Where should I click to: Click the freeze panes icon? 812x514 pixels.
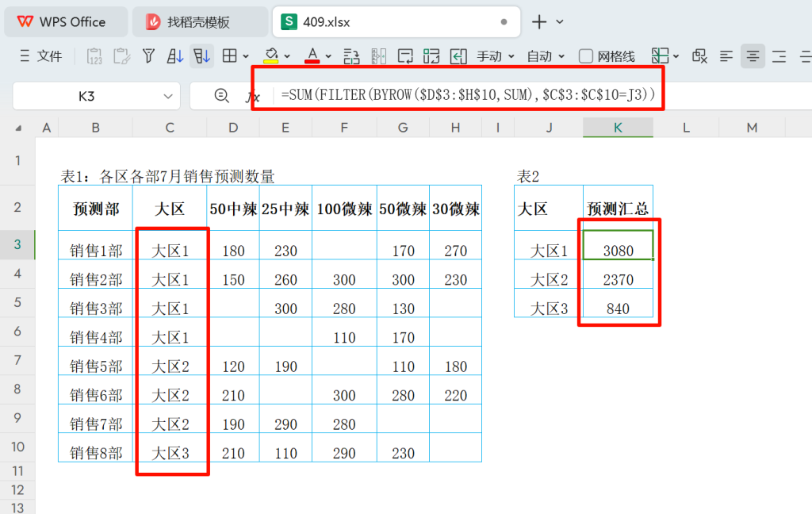point(660,56)
